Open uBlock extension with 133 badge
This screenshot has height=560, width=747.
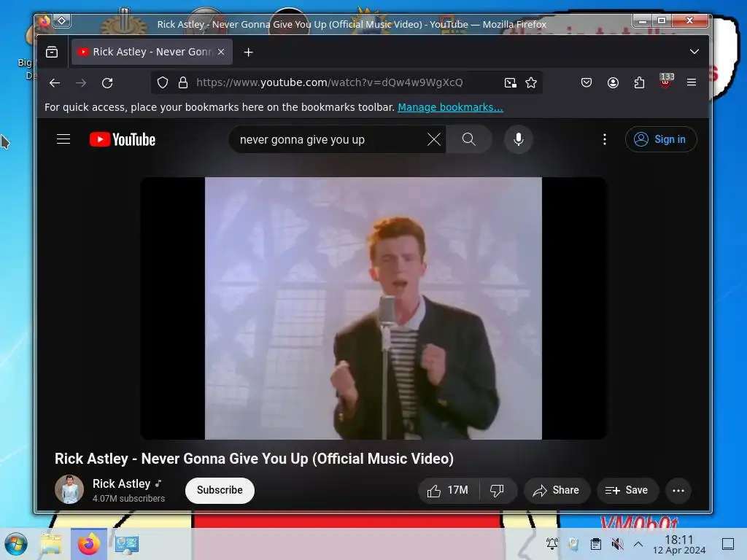pyautogui.click(x=666, y=82)
